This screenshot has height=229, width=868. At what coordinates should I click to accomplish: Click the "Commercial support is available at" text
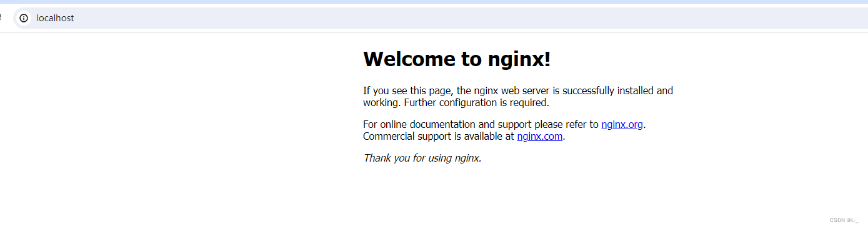click(438, 136)
